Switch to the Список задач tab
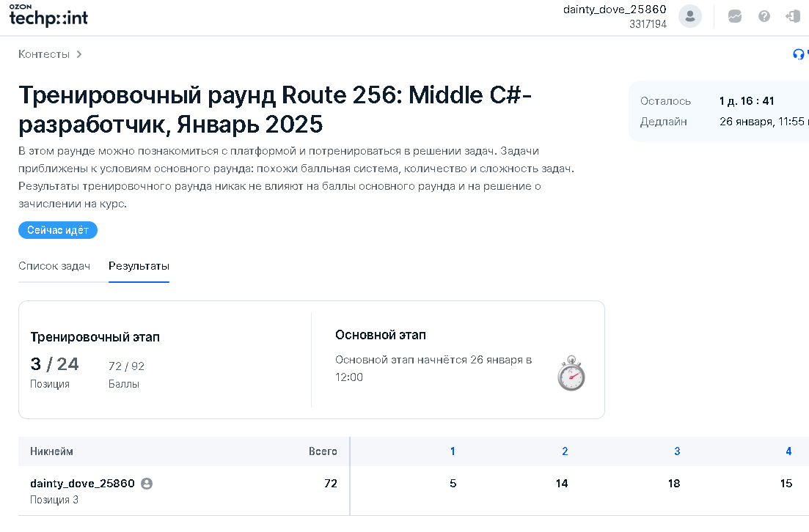The image size is (809, 532). (54, 266)
